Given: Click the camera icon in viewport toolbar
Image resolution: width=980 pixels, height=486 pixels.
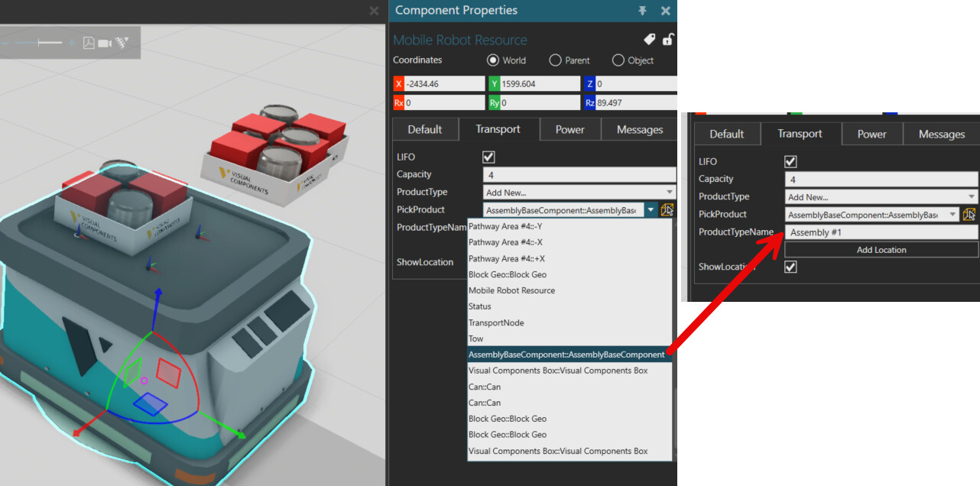Looking at the screenshot, I should coord(105,43).
